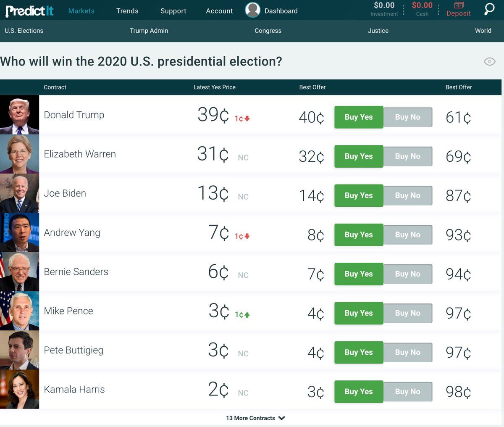This screenshot has width=504, height=427.
Task: Open the search magnifier icon
Action: pos(489,9)
